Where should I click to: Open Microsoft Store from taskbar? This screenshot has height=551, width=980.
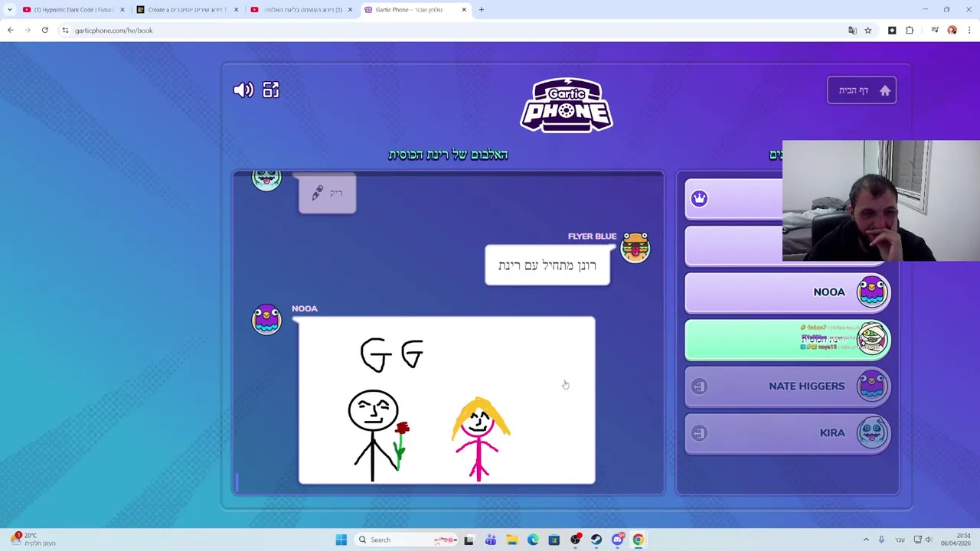click(554, 540)
